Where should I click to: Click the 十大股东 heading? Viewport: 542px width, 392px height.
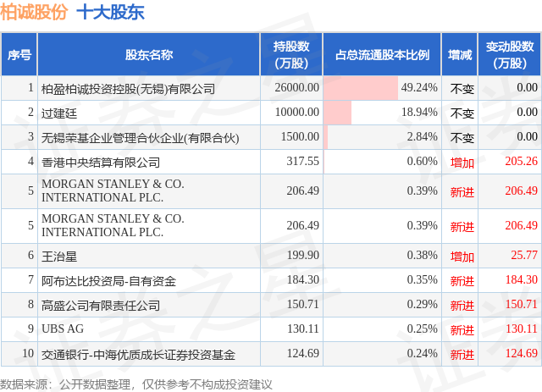pos(110,12)
